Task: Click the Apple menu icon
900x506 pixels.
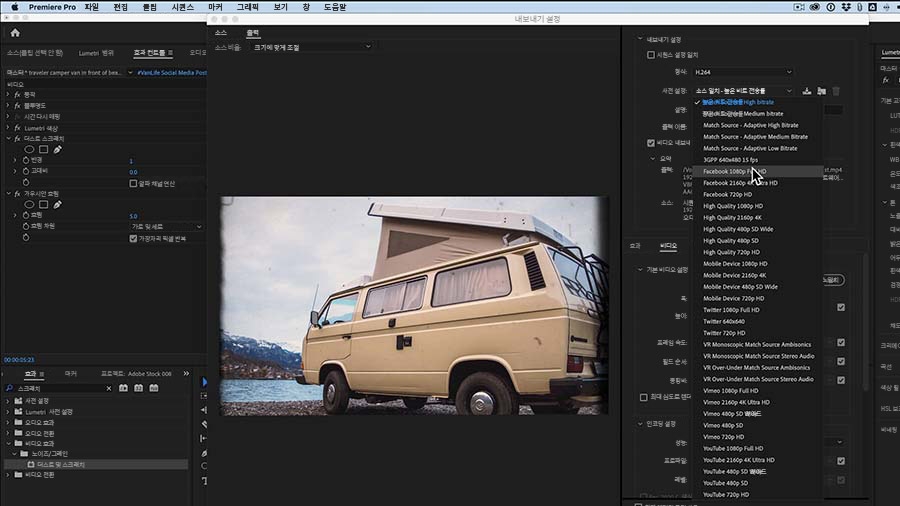Action: click(14, 7)
